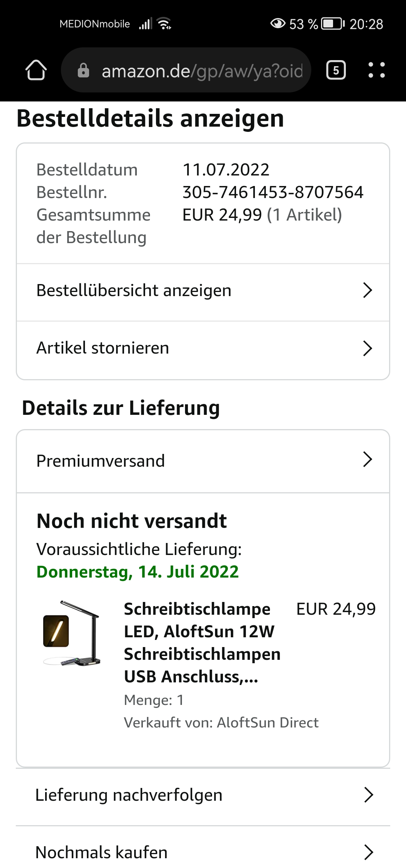The width and height of the screenshot is (406, 868).
Task: Tap the Premiumversand shipping option label
Action: pos(100,461)
